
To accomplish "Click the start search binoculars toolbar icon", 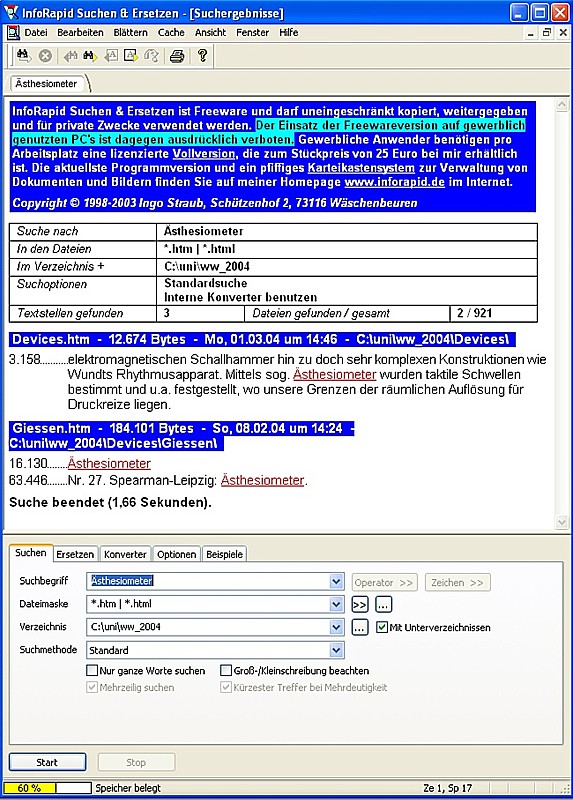I will 23,56.
